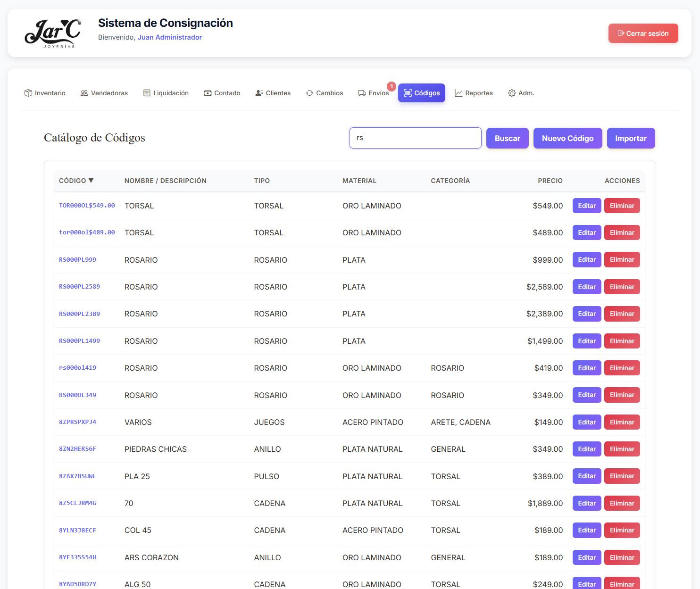The height and width of the screenshot is (589, 700).
Task: Open the Contado tab
Action: 222,93
